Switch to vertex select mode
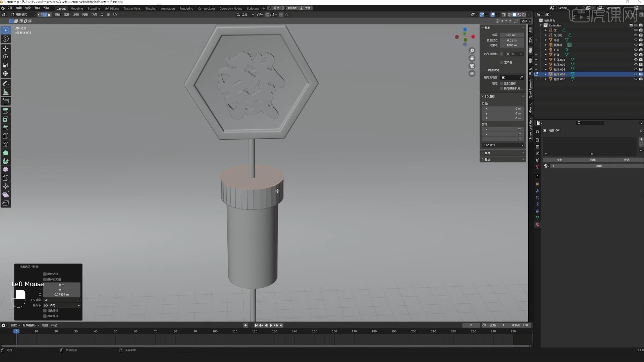 pos(40,15)
